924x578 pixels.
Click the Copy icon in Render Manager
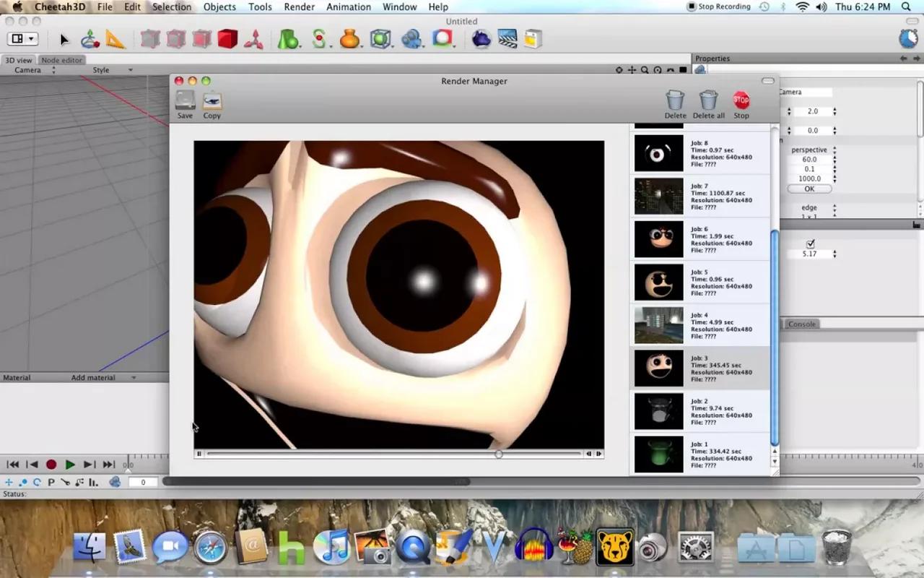pos(212,101)
